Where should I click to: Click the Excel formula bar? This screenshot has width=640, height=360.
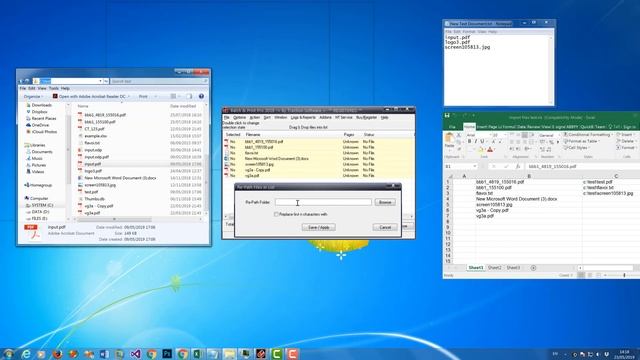point(582,167)
